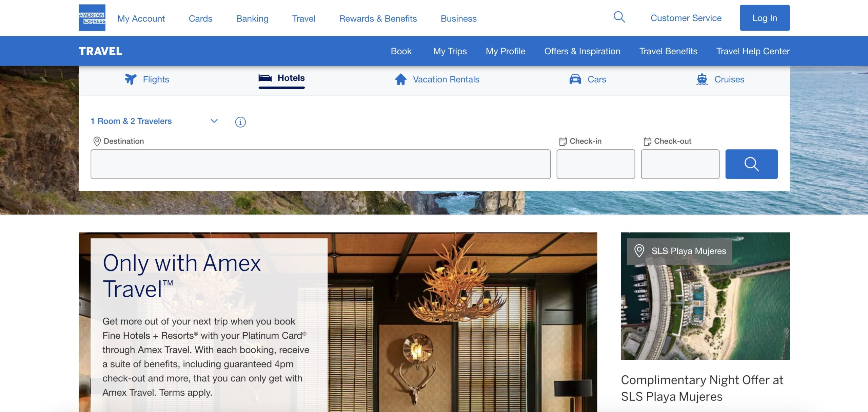868x412 pixels.
Task: Select the Flights airplane tab
Action: [131, 79]
